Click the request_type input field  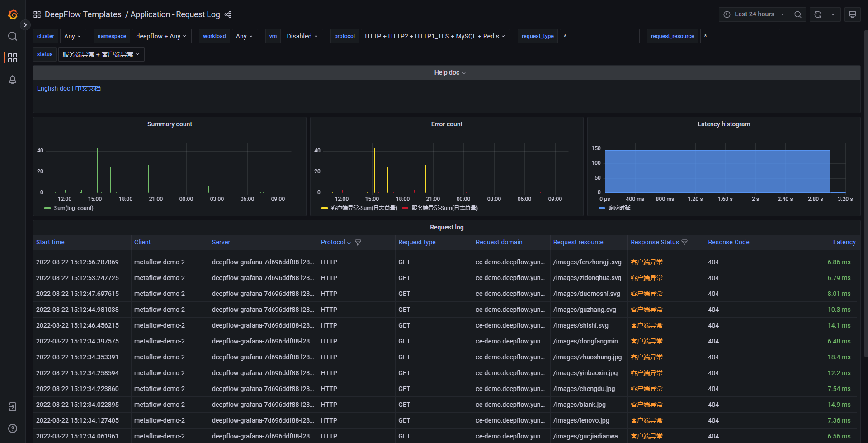[x=599, y=36]
